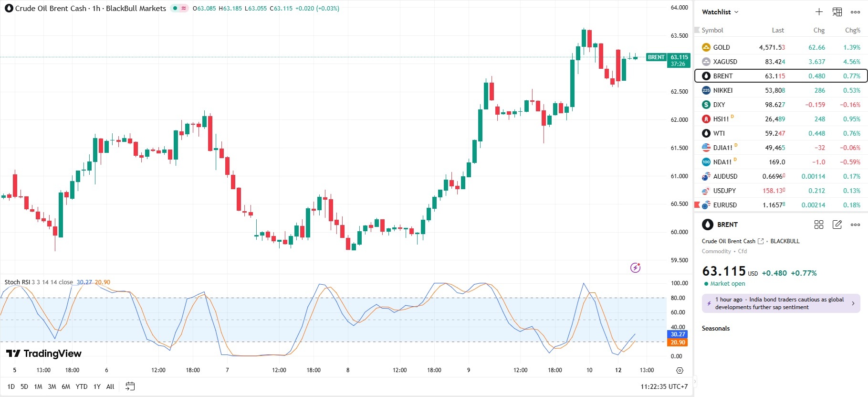Select the 1M time range

[x=38, y=386]
